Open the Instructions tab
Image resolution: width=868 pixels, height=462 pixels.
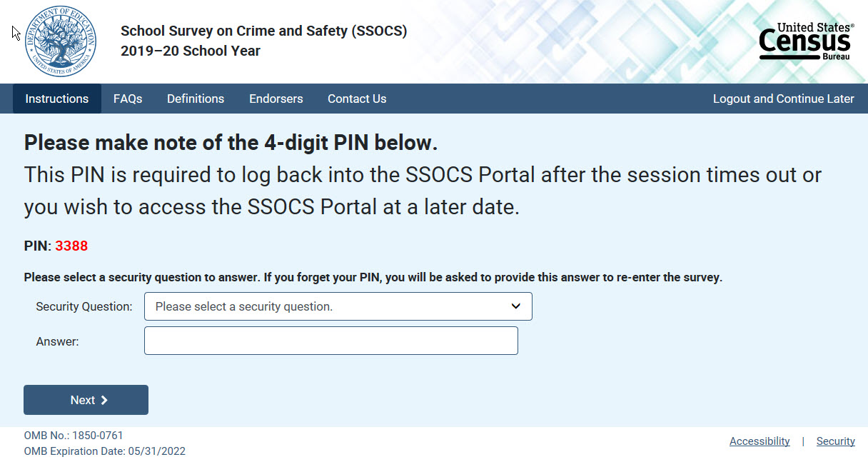[57, 99]
